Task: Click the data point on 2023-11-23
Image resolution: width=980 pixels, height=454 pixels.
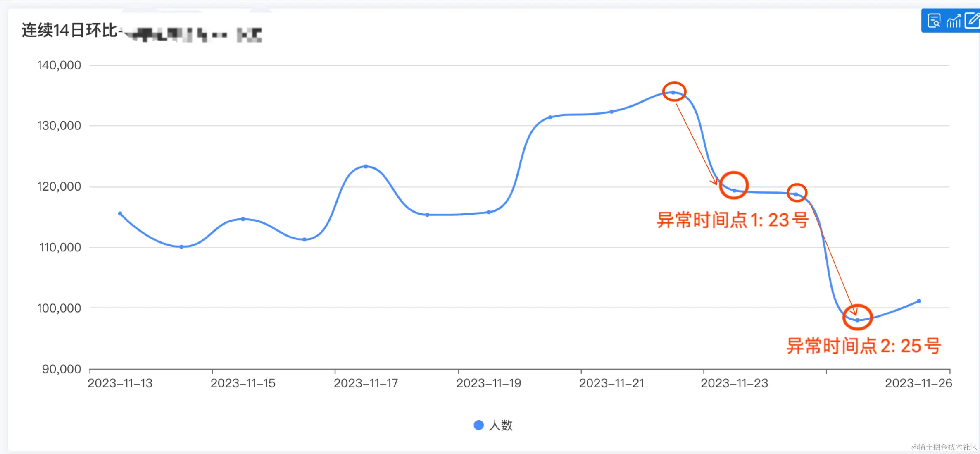Action: [735, 191]
